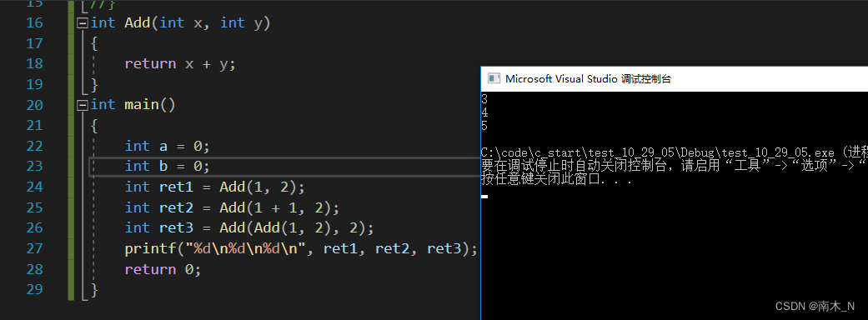Click the 'int b = 0;' line
The image size is (868, 320).
pos(167,167)
